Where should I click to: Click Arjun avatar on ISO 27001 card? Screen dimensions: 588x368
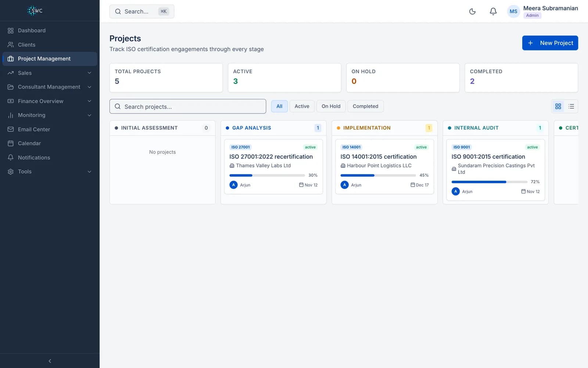click(x=233, y=185)
